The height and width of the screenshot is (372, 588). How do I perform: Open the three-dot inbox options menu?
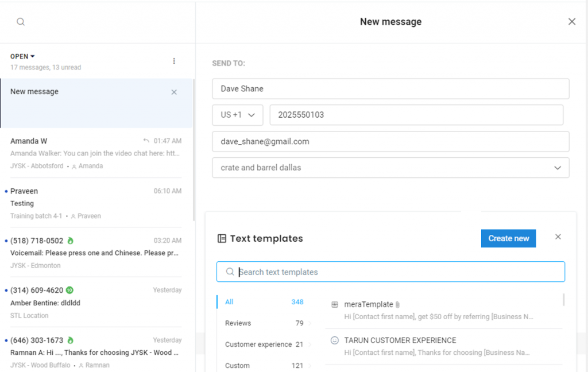174,61
